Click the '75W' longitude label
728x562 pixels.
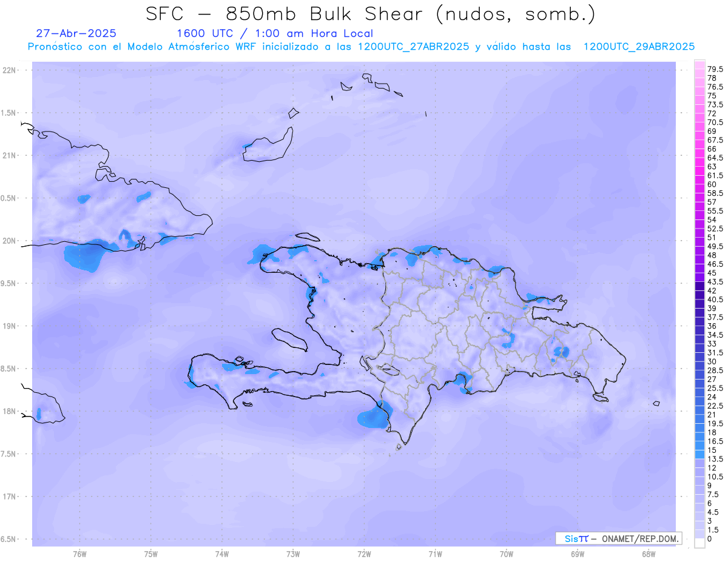151,554
